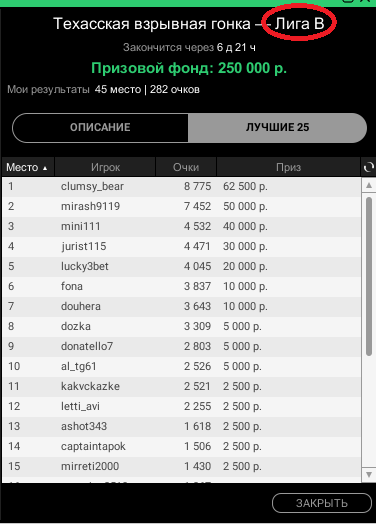376x524 pixels.
Task: Select the ЛУЧШИЕ 25 tab
Action: 277,127
